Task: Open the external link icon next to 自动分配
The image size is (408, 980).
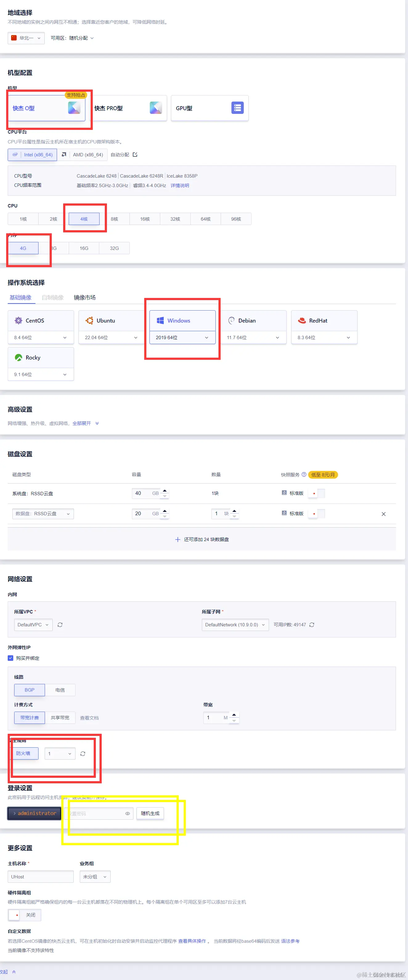Action: [x=135, y=155]
